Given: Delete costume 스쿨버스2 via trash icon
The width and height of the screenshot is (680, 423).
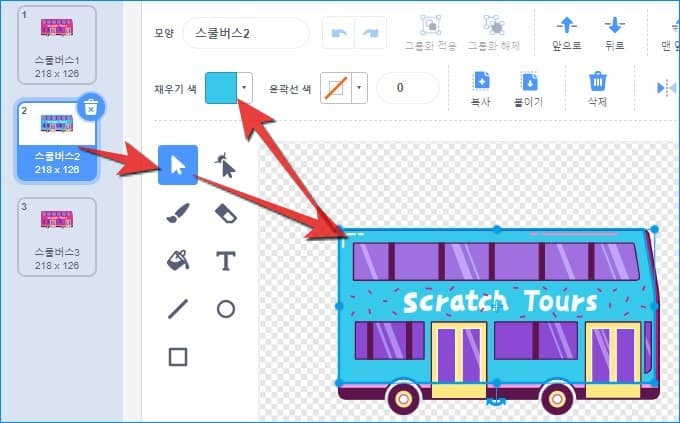Looking at the screenshot, I should point(91,107).
